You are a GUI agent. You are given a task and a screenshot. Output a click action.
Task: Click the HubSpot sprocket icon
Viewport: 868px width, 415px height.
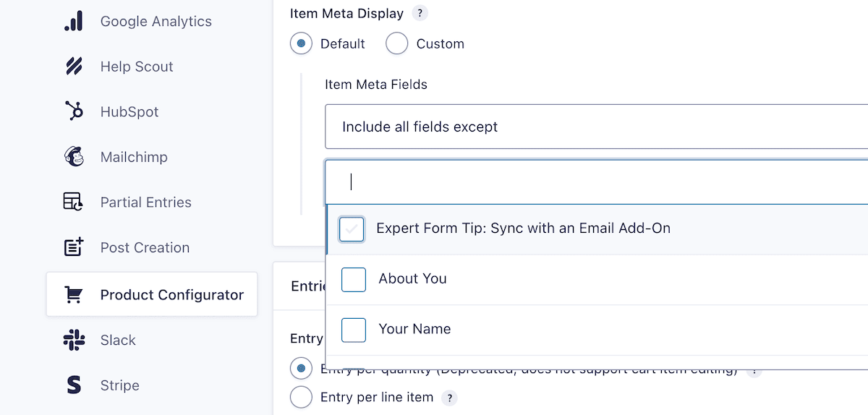point(73,112)
